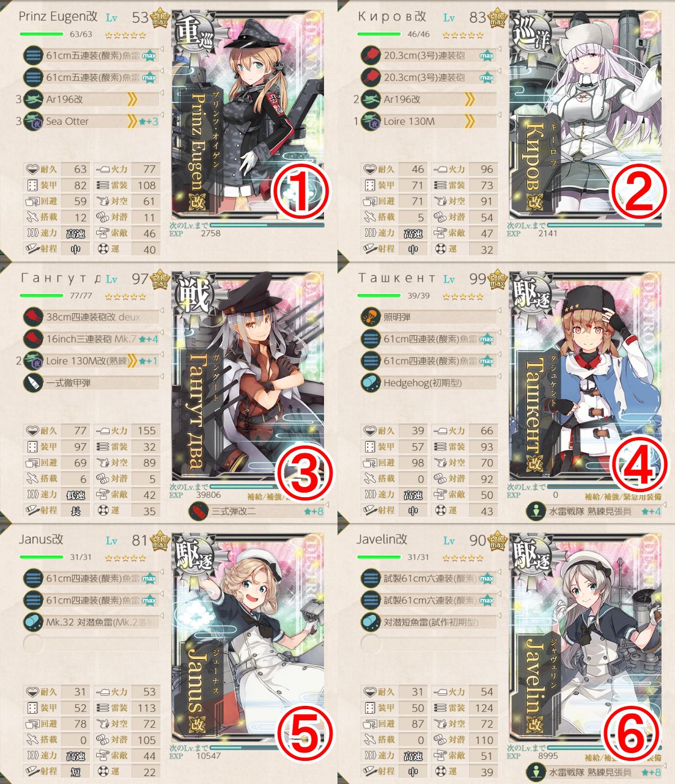
Task: Select the 一式徹甲弾 shell icon on Гангут
Action: point(34,383)
